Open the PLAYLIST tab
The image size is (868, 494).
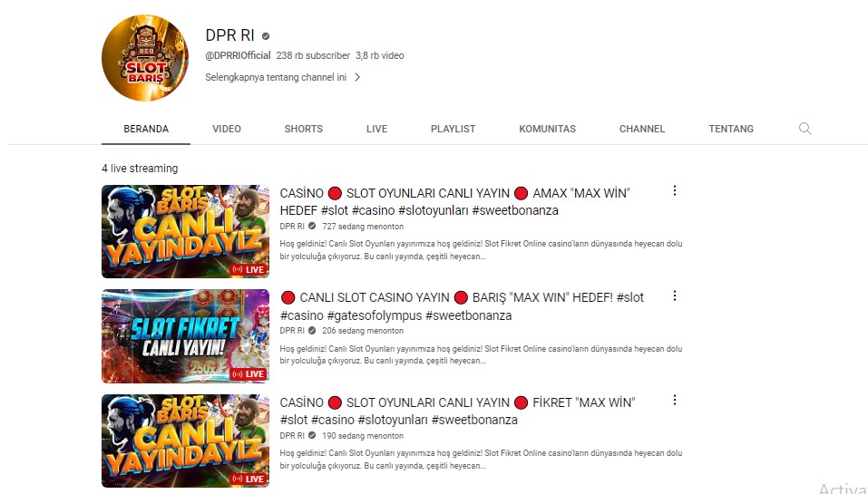pyautogui.click(x=453, y=129)
